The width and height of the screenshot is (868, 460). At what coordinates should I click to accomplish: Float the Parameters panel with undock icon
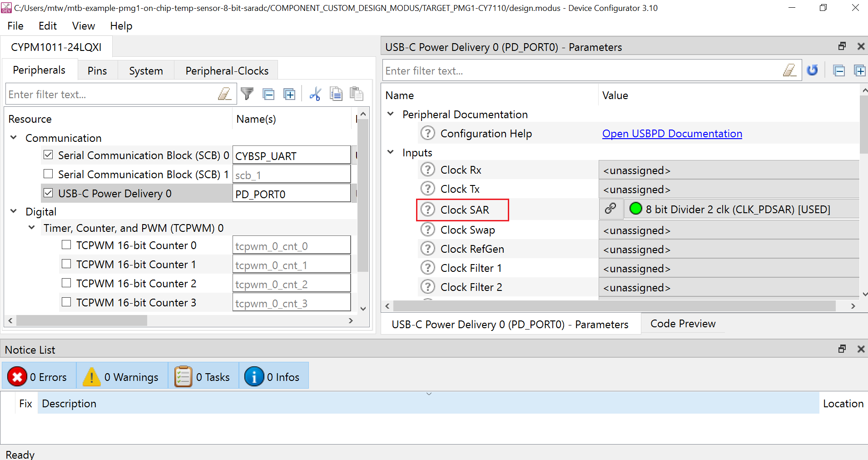coord(842,46)
